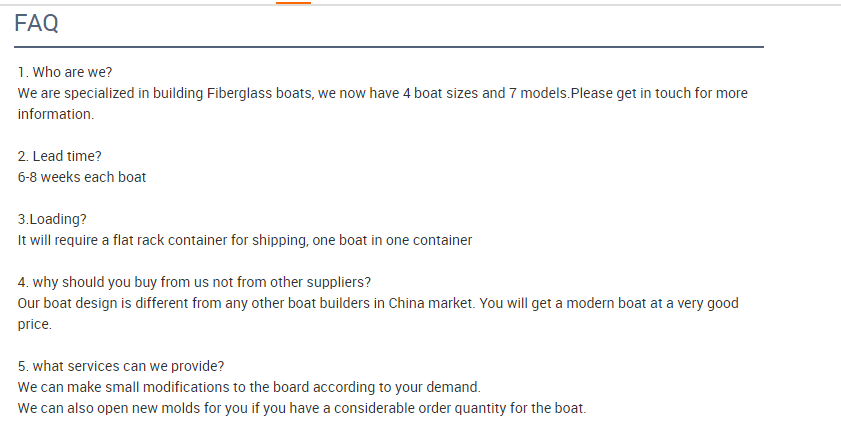
Task: Click the orange active tab indicator
Action: click(293, 3)
